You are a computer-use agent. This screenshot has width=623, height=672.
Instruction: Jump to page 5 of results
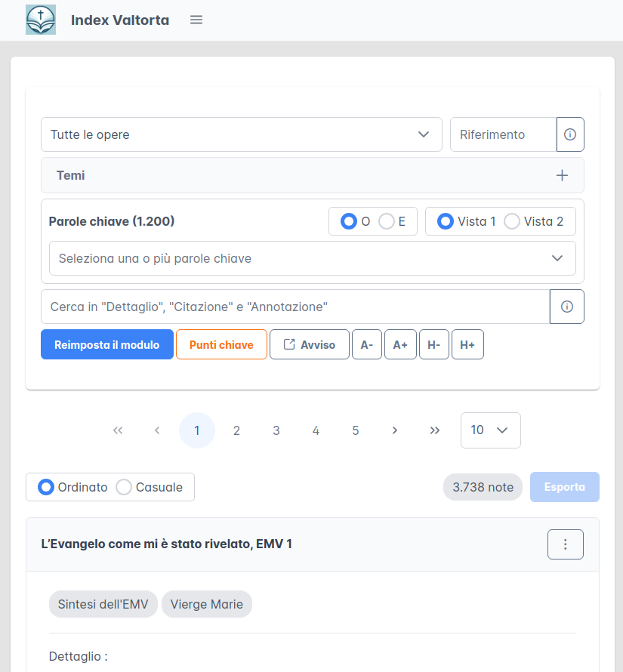coord(356,430)
